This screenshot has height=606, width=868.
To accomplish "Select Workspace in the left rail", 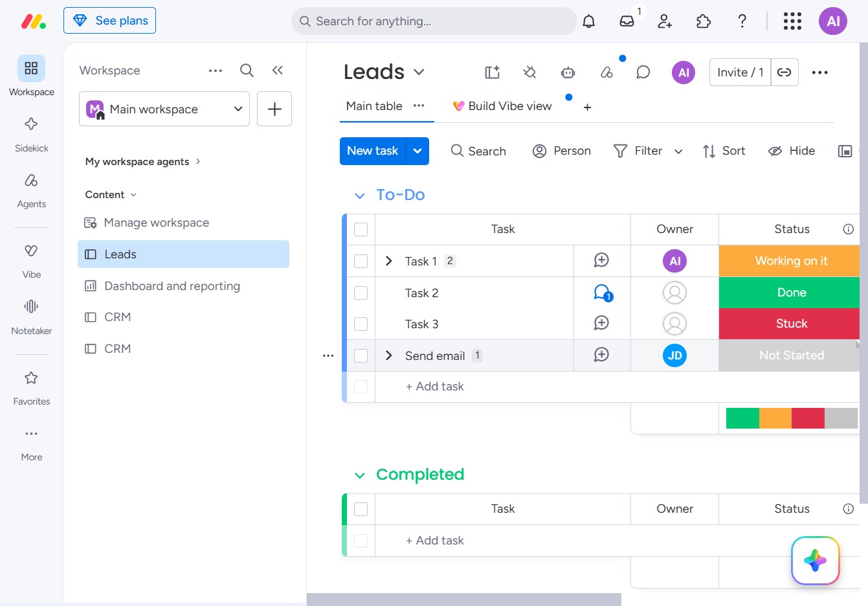I will pyautogui.click(x=31, y=76).
